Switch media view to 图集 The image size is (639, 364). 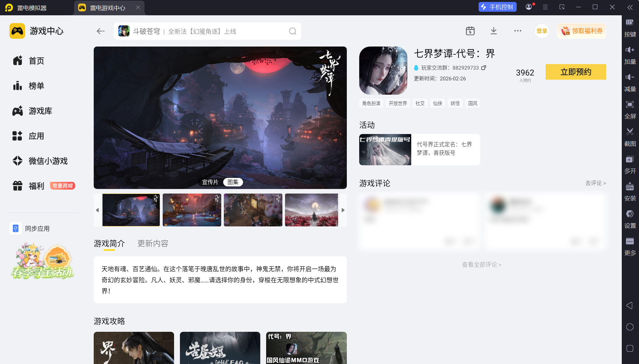[233, 182]
